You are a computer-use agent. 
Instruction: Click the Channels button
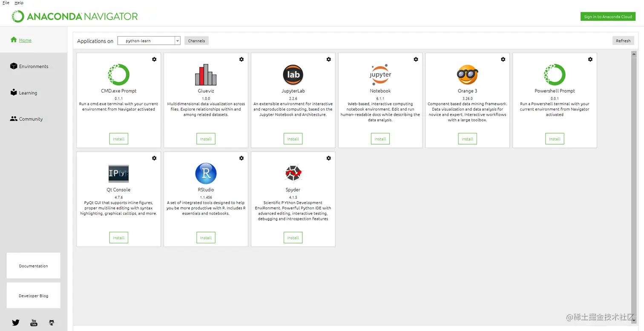pyautogui.click(x=196, y=41)
